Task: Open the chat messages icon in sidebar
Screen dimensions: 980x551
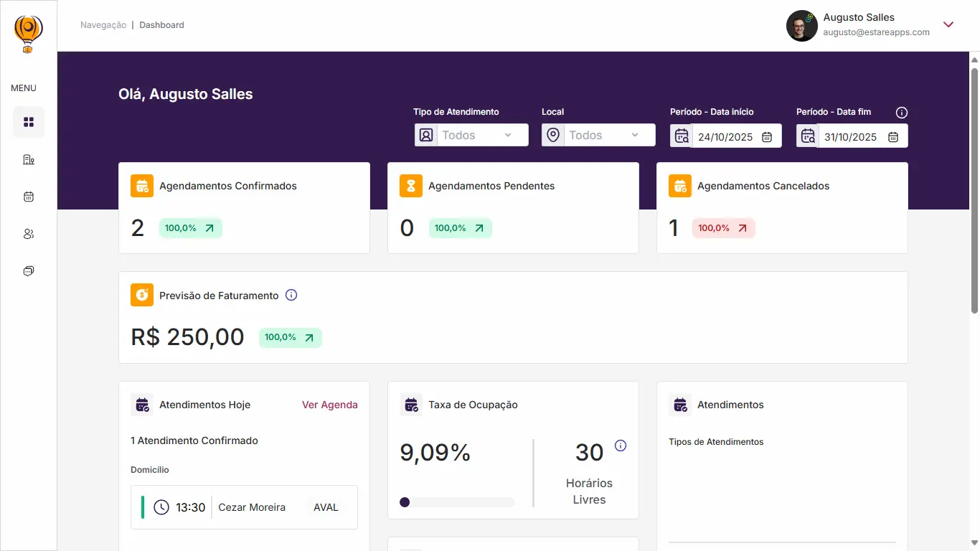Action: (x=29, y=271)
